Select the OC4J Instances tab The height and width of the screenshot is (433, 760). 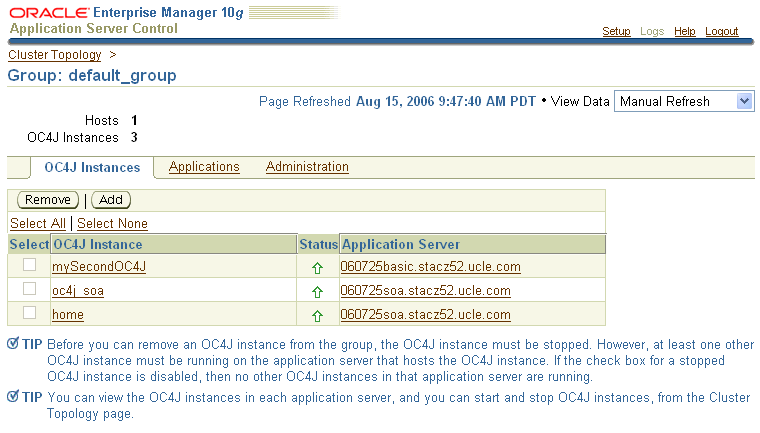click(x=92, y=167)
